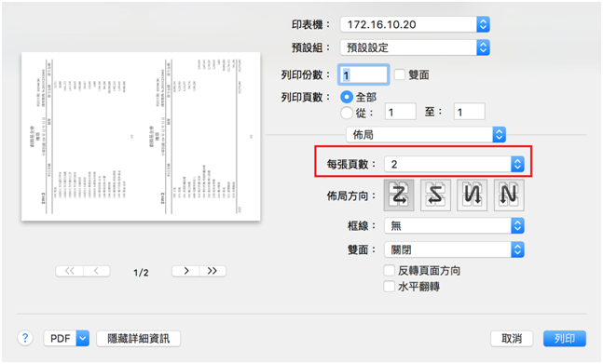Click the print preview thumbnail

[141, 136]
